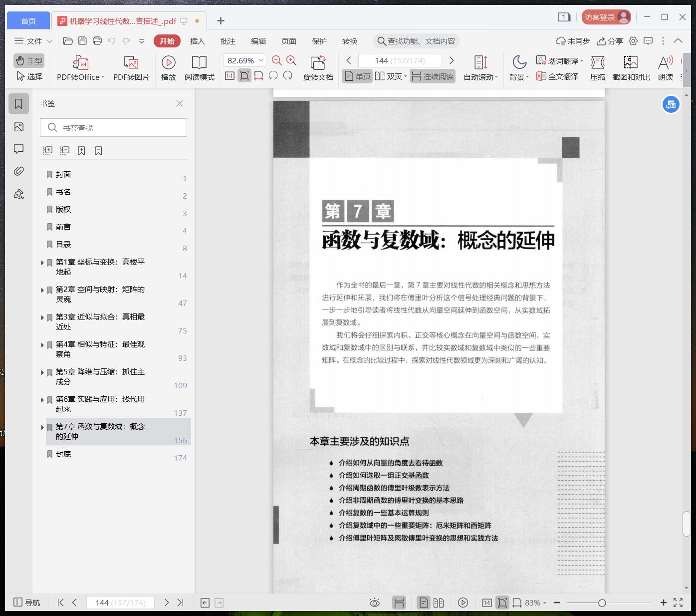Toggle fit width icon in toolbar
This screenshot has width=696, height=616.
258,76
